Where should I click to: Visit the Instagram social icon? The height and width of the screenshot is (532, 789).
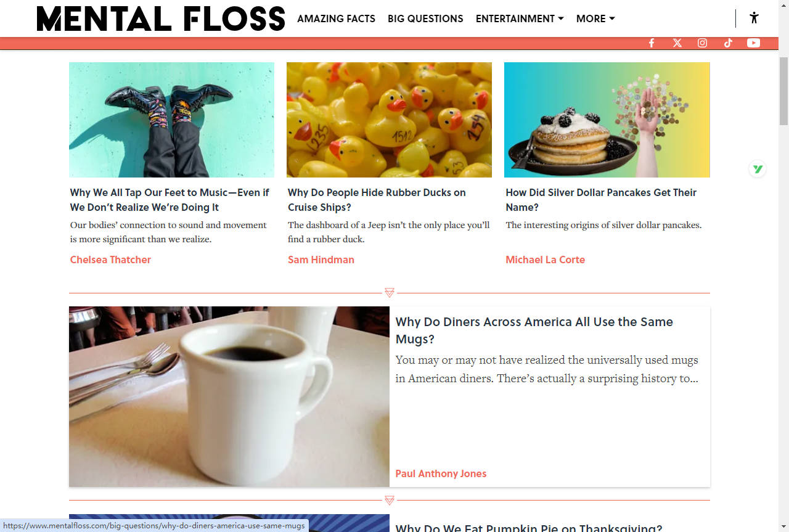click(x=702, y=43)
